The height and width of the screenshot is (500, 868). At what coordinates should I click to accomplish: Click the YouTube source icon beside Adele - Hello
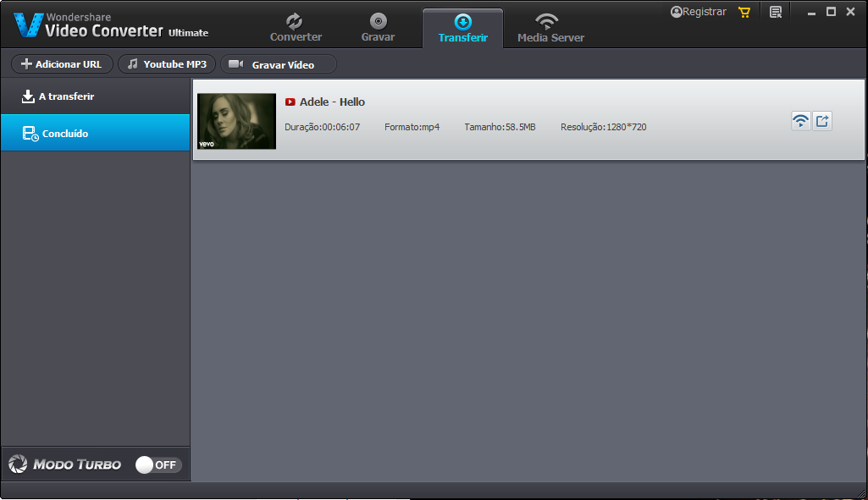(290, 102)
